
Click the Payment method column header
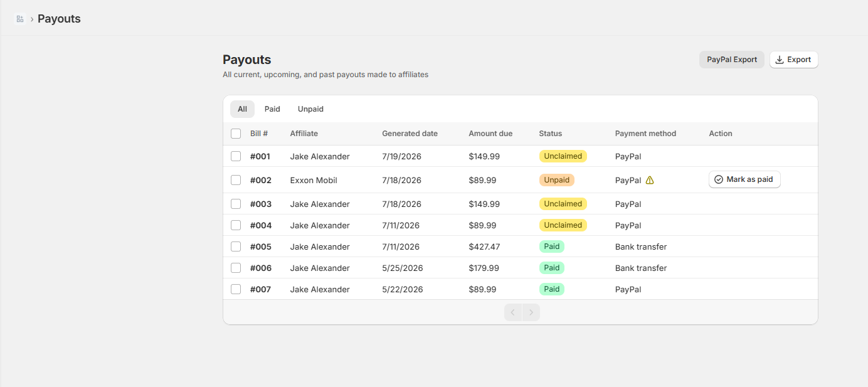[645, 134]
